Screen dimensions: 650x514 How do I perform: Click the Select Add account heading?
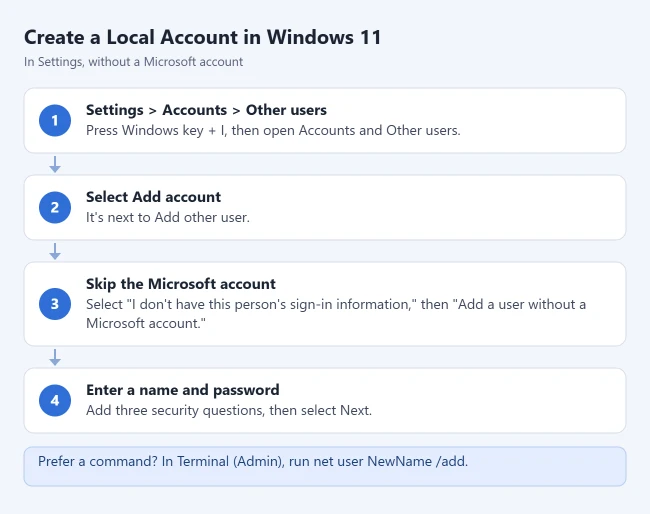click(x=153, y=197)
